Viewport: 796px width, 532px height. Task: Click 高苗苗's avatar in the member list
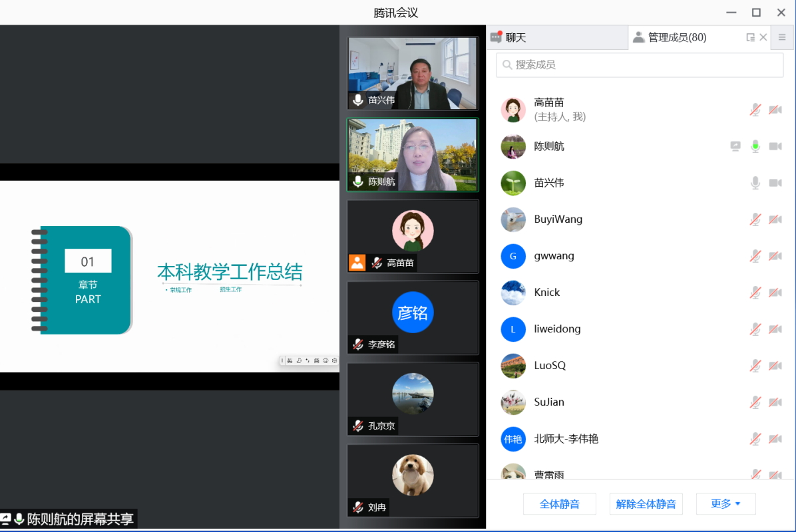[x=512, y=110]
